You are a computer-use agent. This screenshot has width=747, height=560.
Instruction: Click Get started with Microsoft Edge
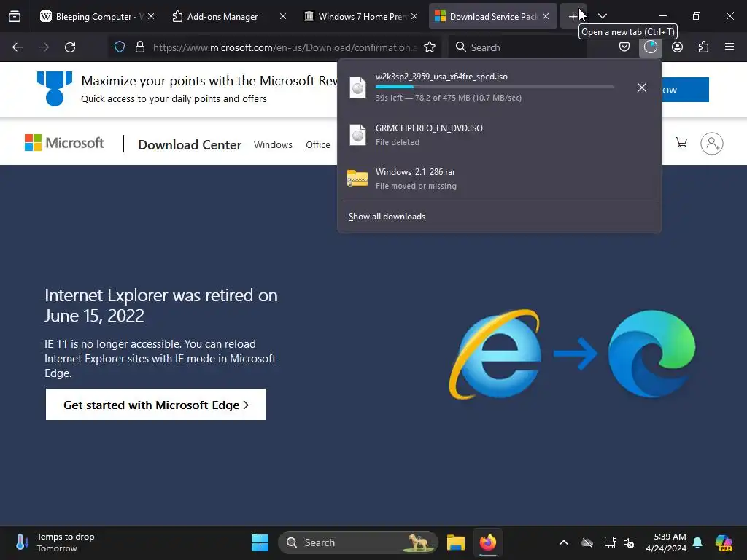tap(156, 405)
